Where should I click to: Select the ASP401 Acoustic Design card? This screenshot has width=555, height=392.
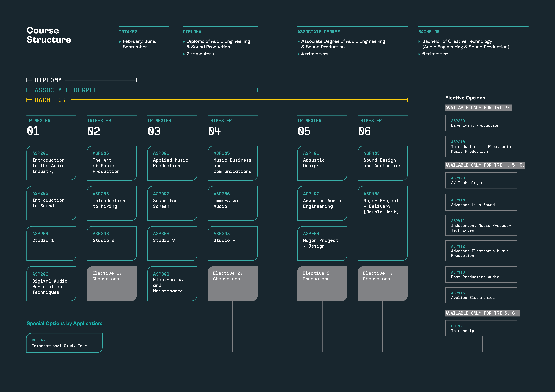(x=322, y=163)
